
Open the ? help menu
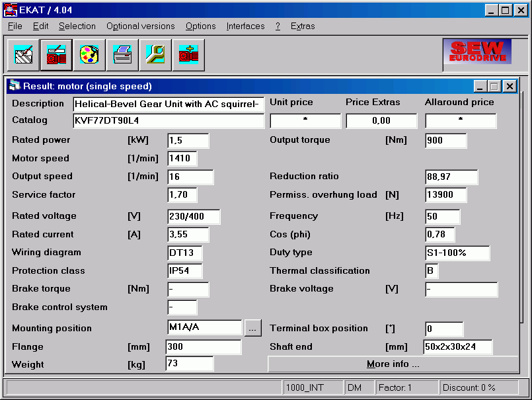point(278,26)
